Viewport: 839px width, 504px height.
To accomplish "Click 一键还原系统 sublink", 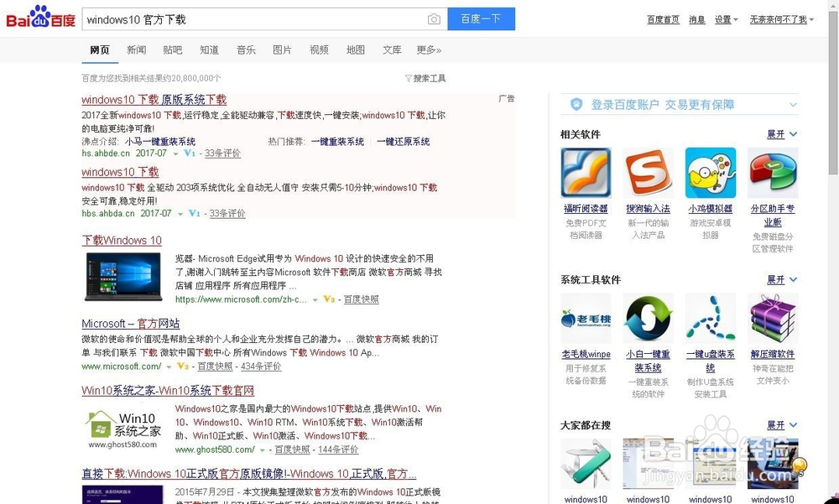I will (403, 142).
